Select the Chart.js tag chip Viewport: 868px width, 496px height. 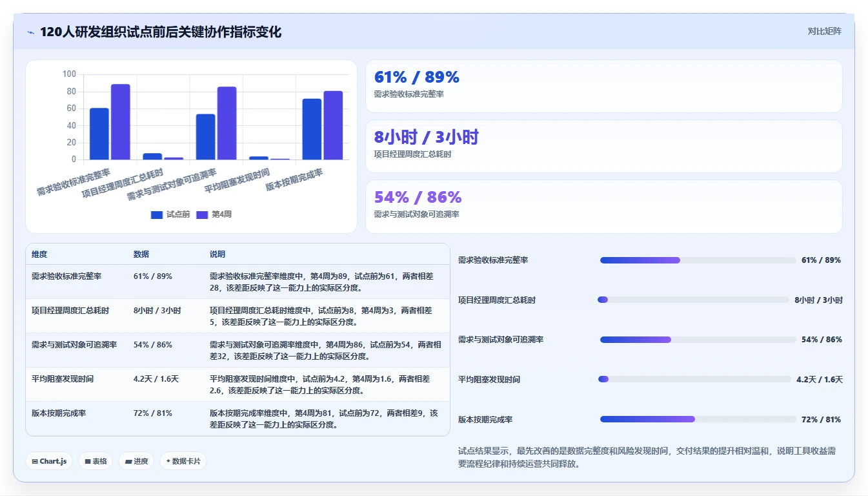coord(49,461)
